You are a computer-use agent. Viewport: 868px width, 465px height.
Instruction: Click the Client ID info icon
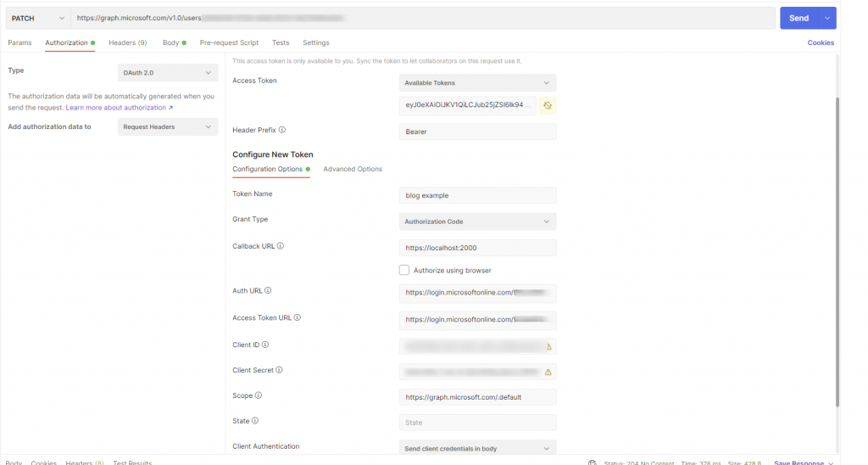coord(265,345)
